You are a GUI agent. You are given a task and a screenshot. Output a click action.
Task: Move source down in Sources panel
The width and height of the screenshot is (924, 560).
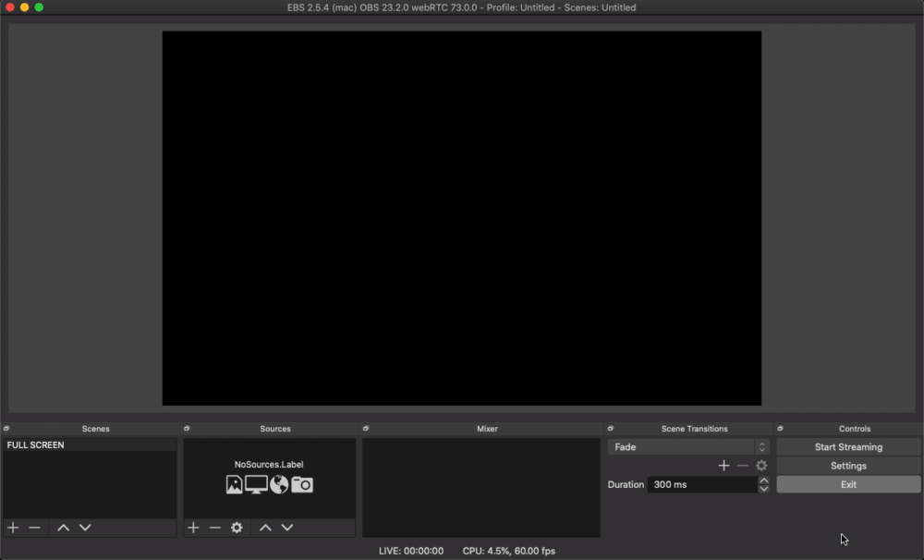click(287, 528)
